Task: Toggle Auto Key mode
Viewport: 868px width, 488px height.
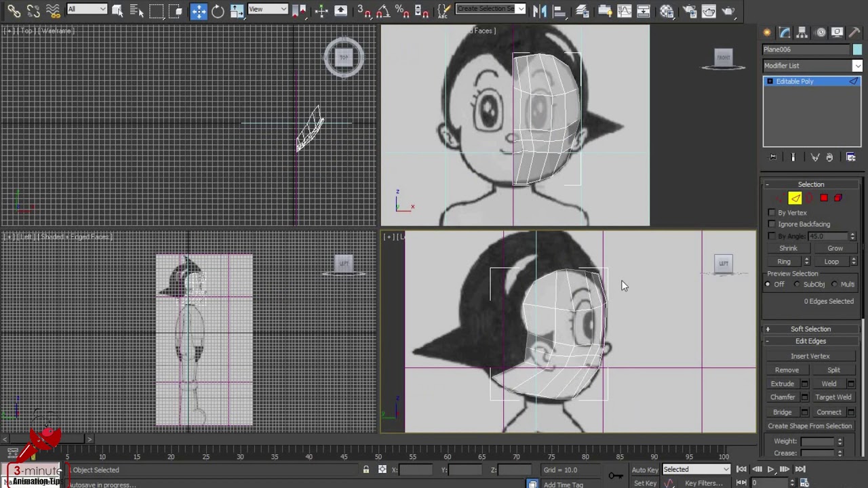Action: [644, 470]
